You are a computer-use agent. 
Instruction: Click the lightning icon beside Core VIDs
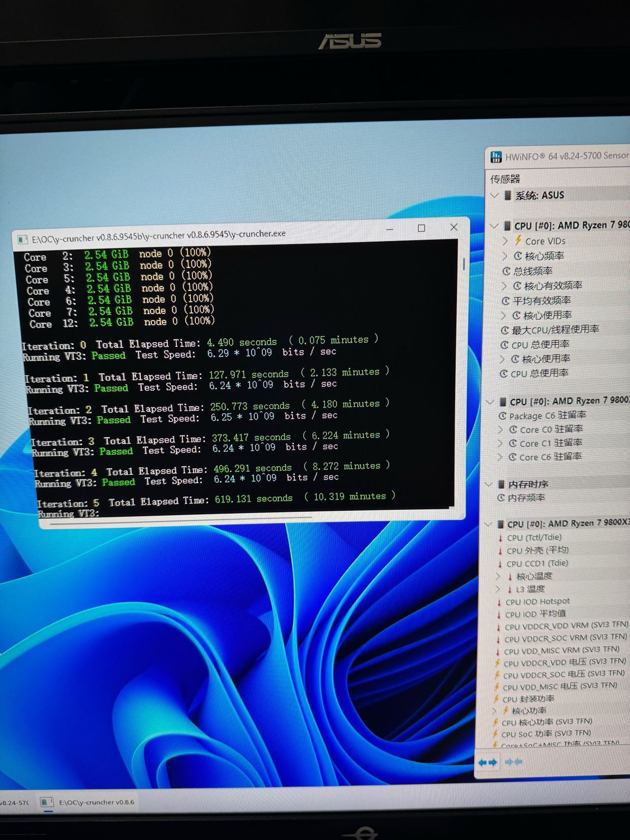point(518,240)
